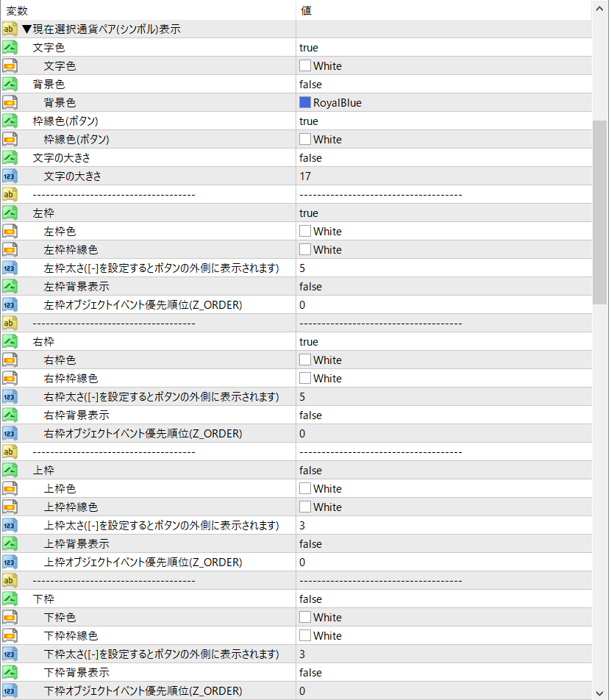Toggle the false value of the 下枠 row

click(x=310, y=599)
